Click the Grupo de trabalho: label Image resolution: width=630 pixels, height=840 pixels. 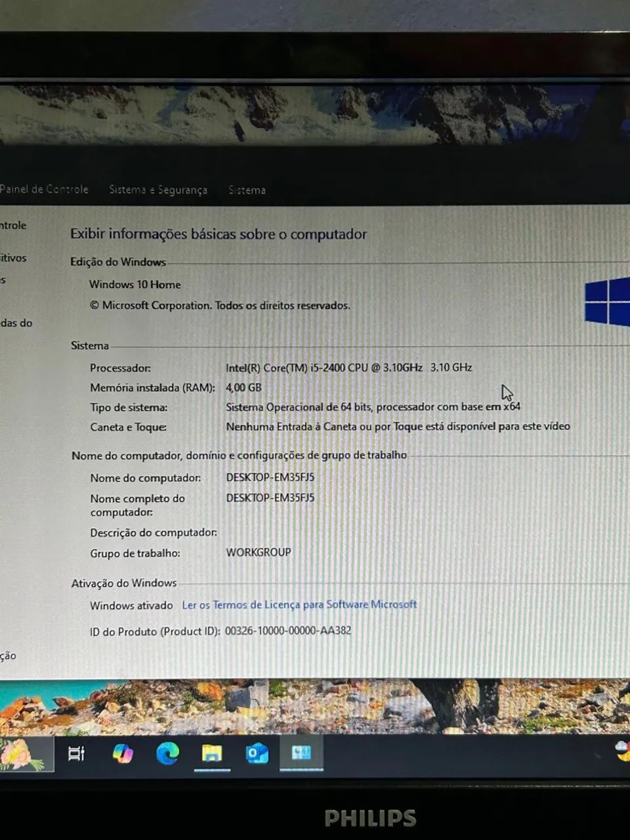tap(135, 553)
